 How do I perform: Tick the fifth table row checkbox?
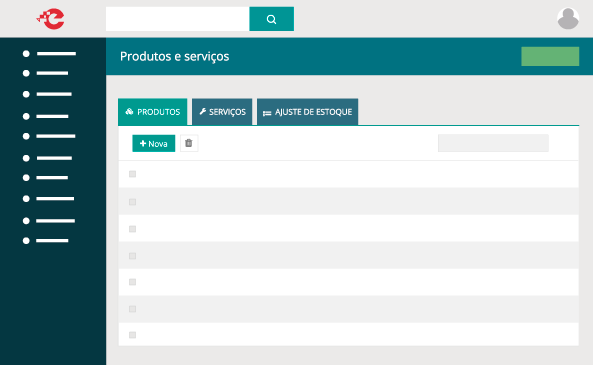132,282
